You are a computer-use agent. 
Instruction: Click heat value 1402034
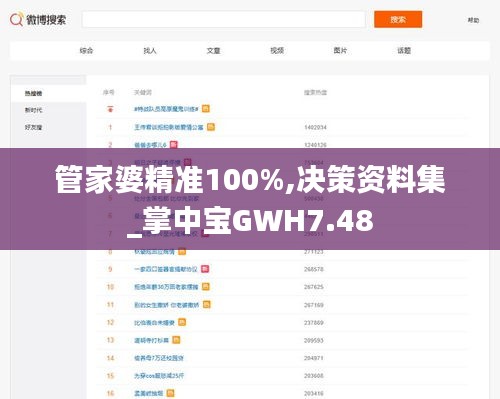(x=315, y=127)
